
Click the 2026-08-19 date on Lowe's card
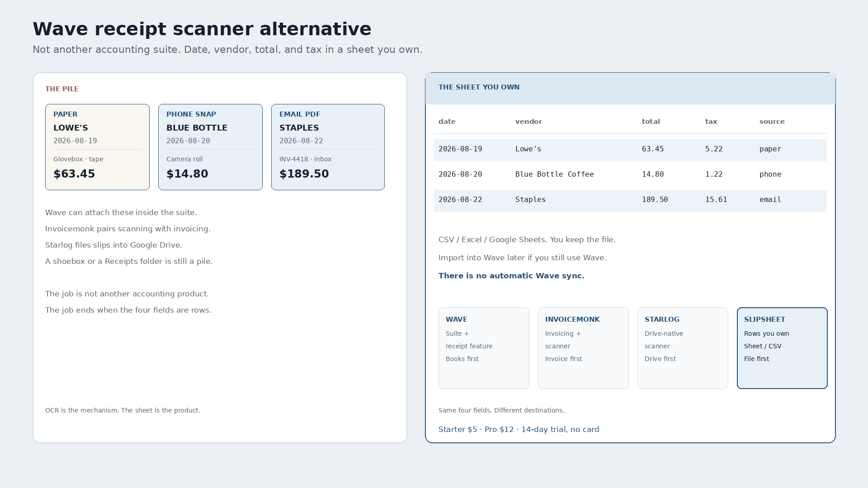75,141
